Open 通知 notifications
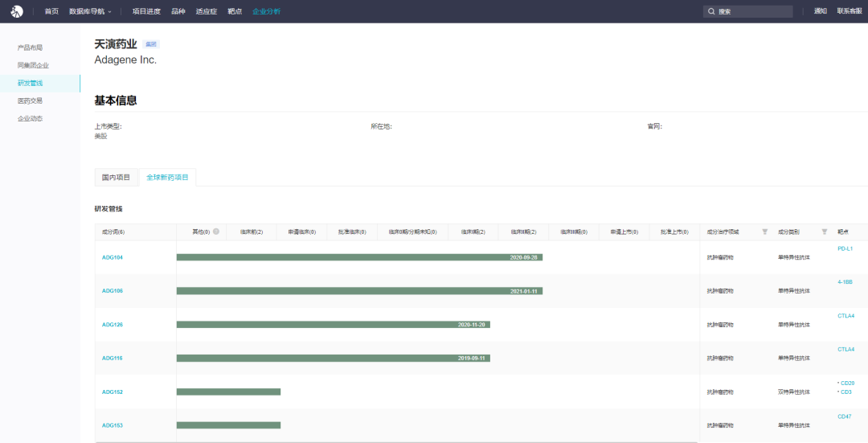The height and width of the screenshot is (443, 868). point(821,11)
